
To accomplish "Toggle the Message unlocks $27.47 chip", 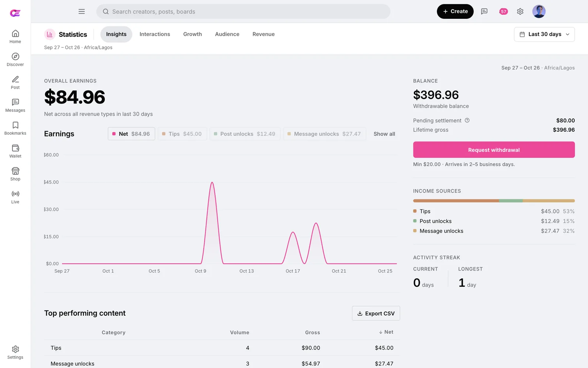I will pos(324,134).
